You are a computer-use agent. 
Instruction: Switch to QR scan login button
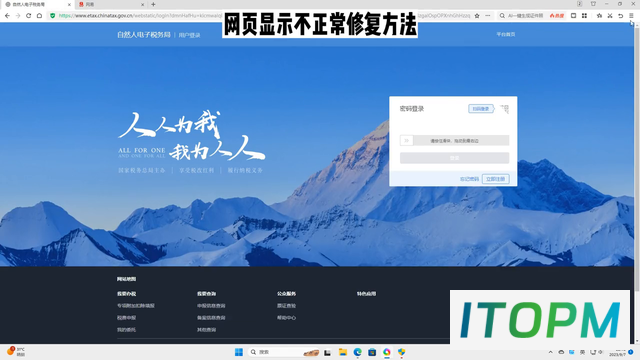point(481,109)
